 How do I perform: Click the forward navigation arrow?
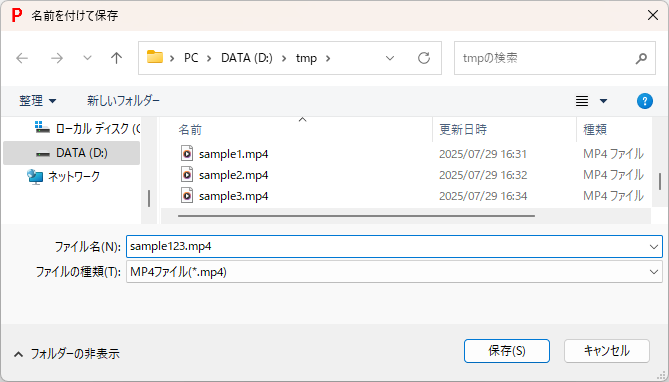[57, 58]
